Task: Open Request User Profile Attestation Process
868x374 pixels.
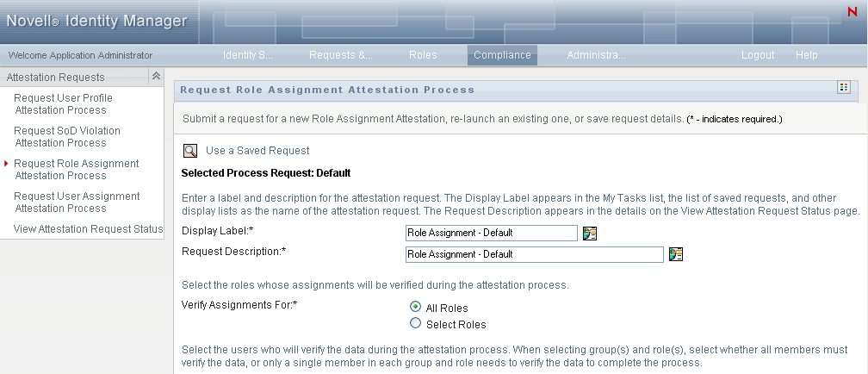Action: (x=63, y=104)
